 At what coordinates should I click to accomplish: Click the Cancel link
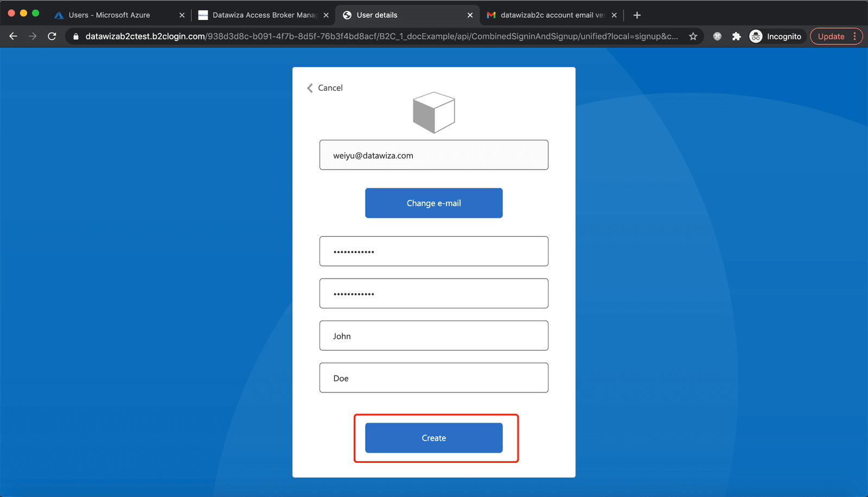pyautogui.click(x=330, y=88)
